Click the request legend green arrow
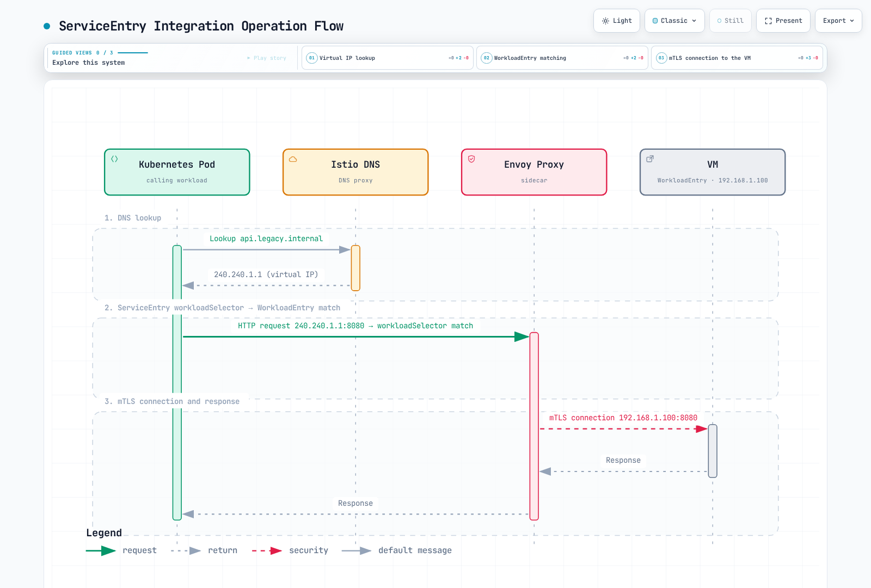871x588 pixels. point(101,550)
